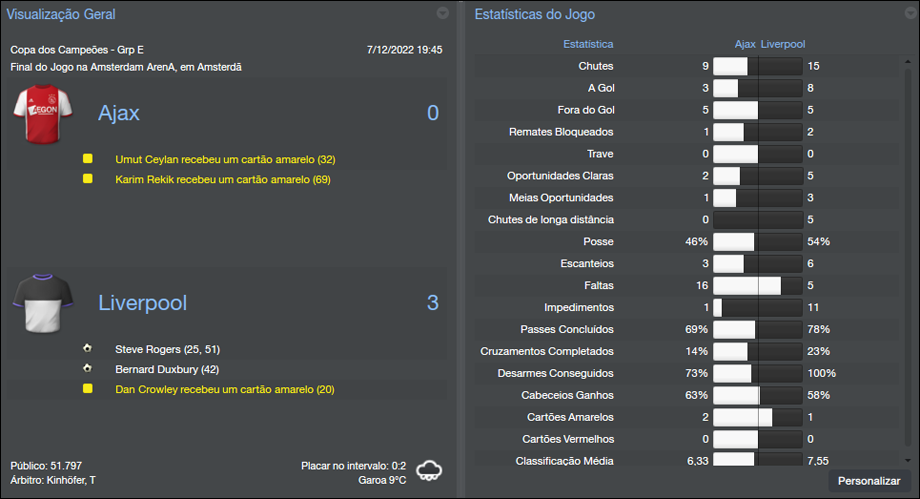Click the Personalizar button
The width and height of the screenshot is (920, 499).
click(869, 481)
